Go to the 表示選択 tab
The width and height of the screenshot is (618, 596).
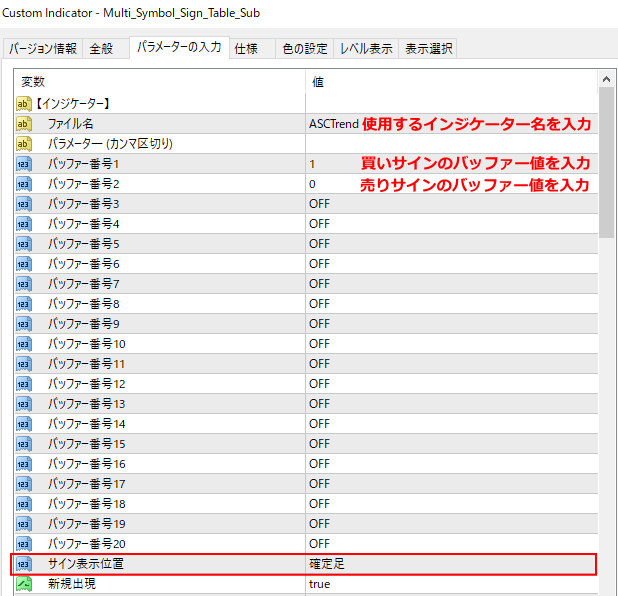[x=428, y=48]
